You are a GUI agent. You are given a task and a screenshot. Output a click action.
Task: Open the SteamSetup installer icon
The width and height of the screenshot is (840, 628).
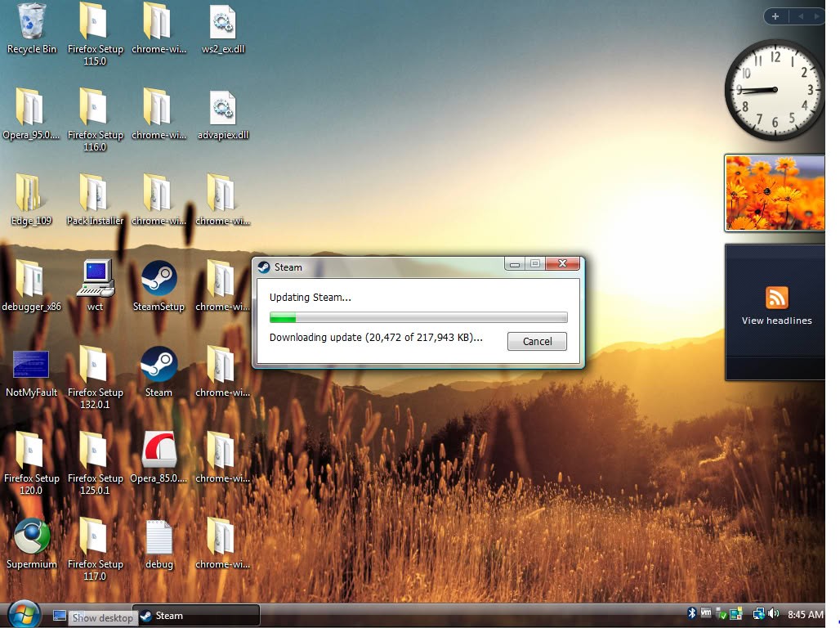click(159, 280)
